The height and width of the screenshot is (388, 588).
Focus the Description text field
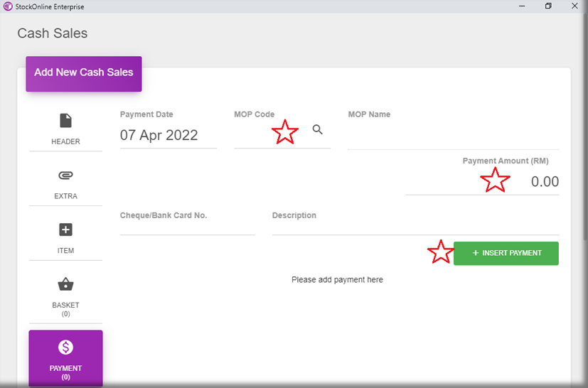(x=415, y=227)
